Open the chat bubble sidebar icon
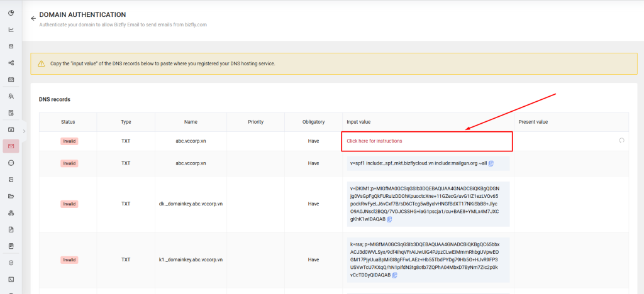The image size is (644, 294). click(x=11, y=163)
